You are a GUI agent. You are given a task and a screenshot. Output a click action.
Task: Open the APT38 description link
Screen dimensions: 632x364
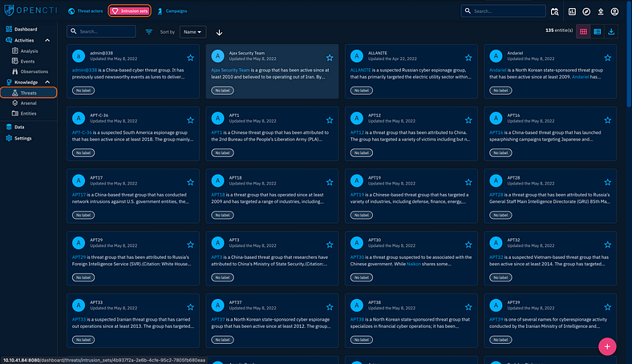point(357,319)
